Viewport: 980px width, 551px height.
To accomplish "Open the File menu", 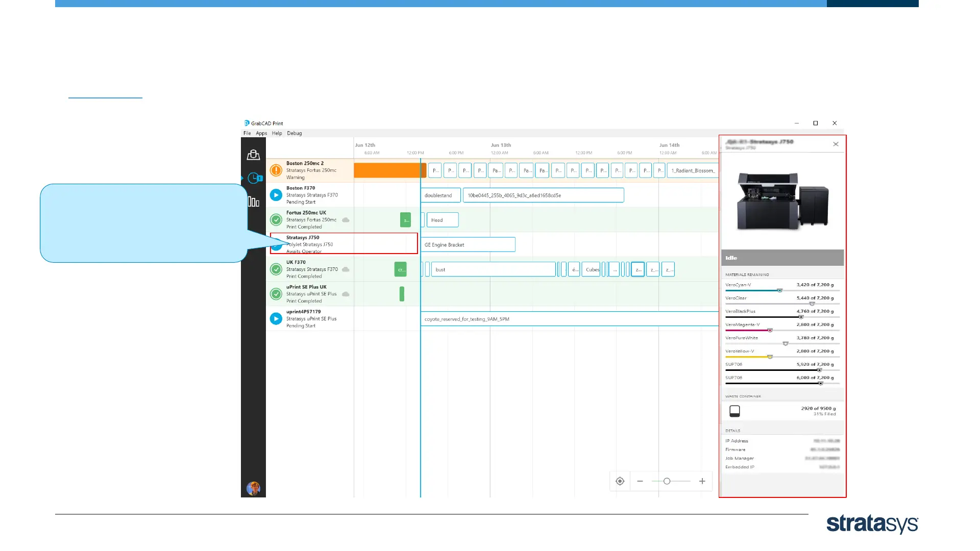I will pyautogui.click(x=247, y=133).
